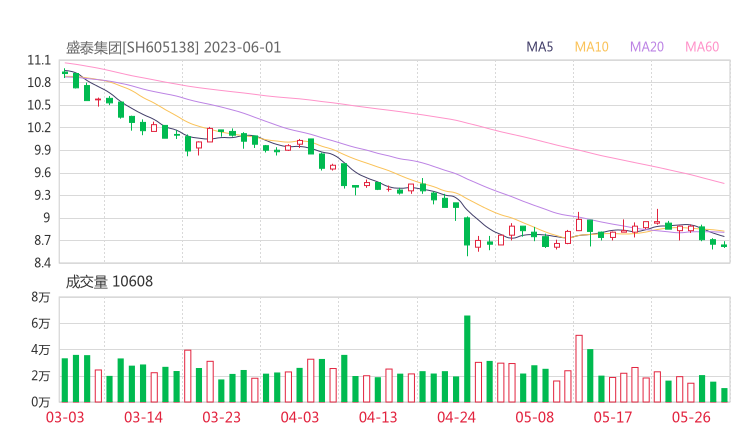This screenshot has width=740, height=440.
Task: Click the 8.7 price axis value
Action: 42,240
